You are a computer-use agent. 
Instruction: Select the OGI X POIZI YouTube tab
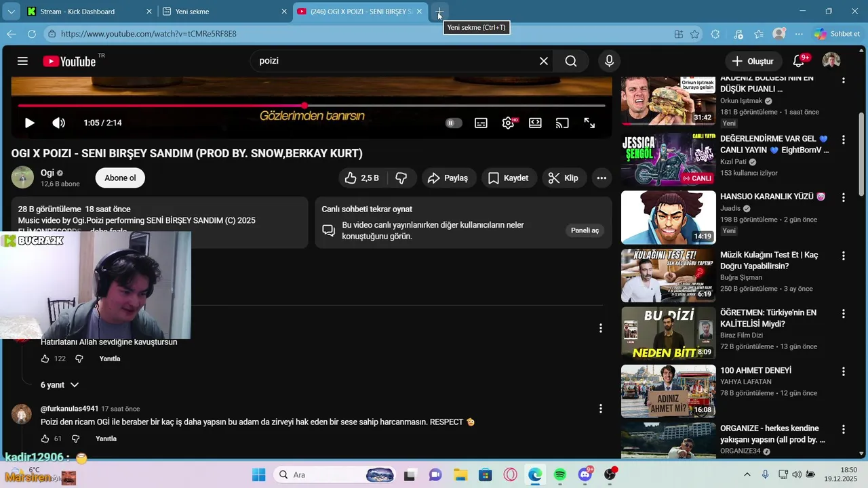coord(361,12)
